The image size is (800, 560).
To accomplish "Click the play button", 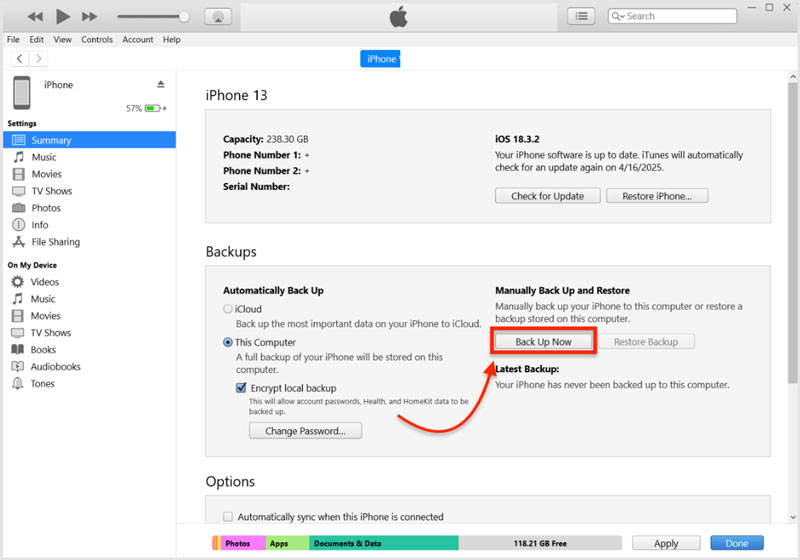I will [63, 16].
